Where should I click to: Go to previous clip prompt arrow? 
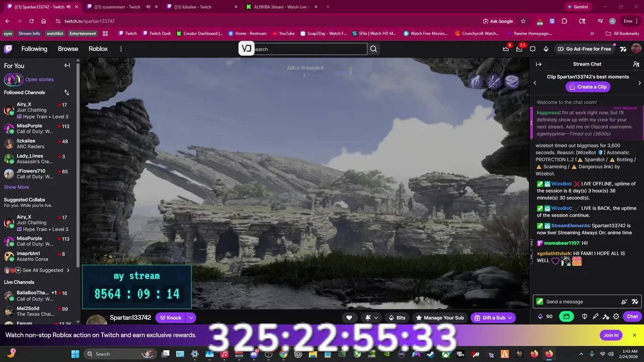pyautogui.click(x=535, y=83)
